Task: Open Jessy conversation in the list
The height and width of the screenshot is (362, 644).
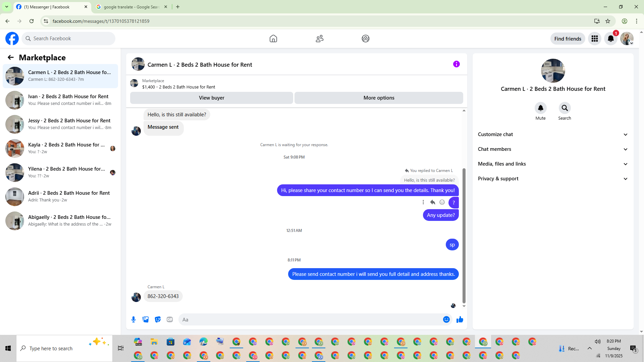Action: pos(60,124)
